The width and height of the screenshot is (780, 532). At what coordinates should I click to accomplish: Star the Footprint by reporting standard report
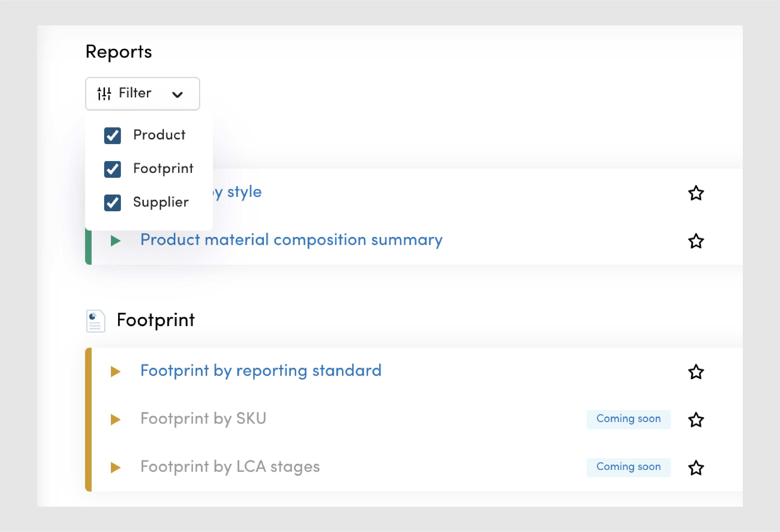pyautogui.click(x=696, y=372)
